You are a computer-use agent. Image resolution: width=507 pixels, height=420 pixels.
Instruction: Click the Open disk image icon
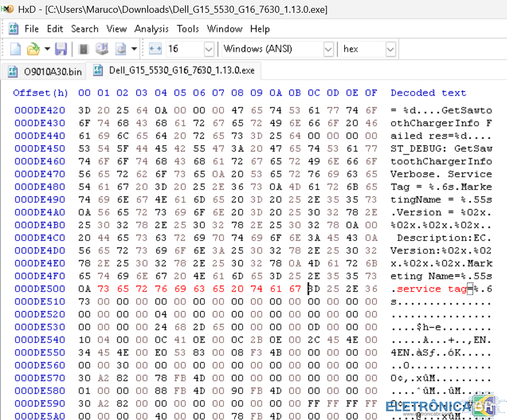121,49
